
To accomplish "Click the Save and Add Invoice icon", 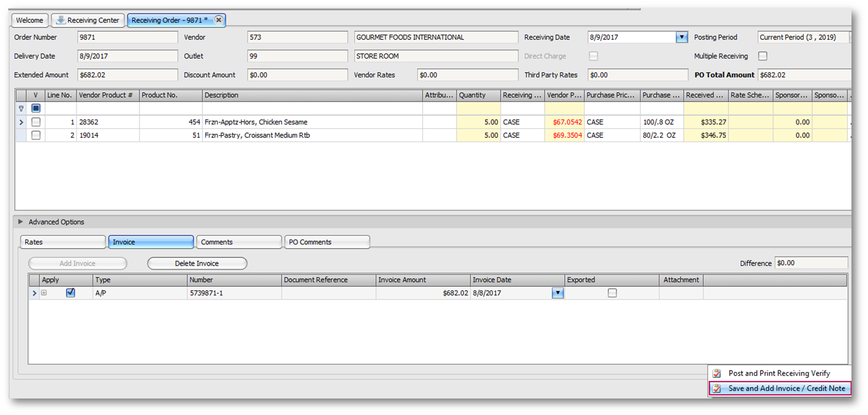I will [x=717, y=388].
